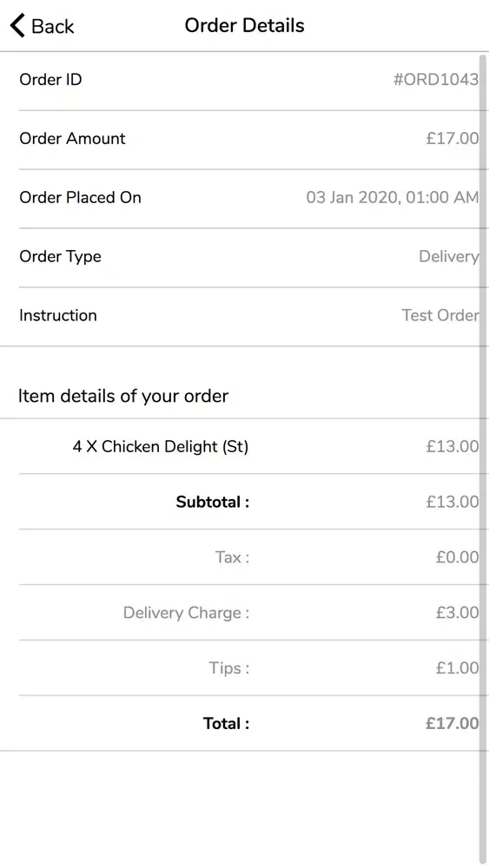Click the Instruction row label
The image size is (489, 868).
[58, 315]
